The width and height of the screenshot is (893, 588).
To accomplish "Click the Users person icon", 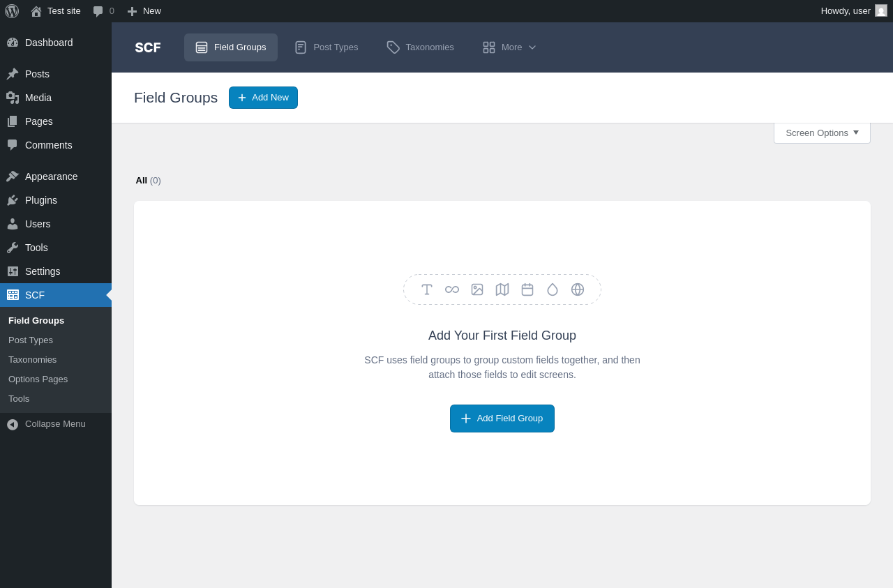I will [x=13, y=224].
